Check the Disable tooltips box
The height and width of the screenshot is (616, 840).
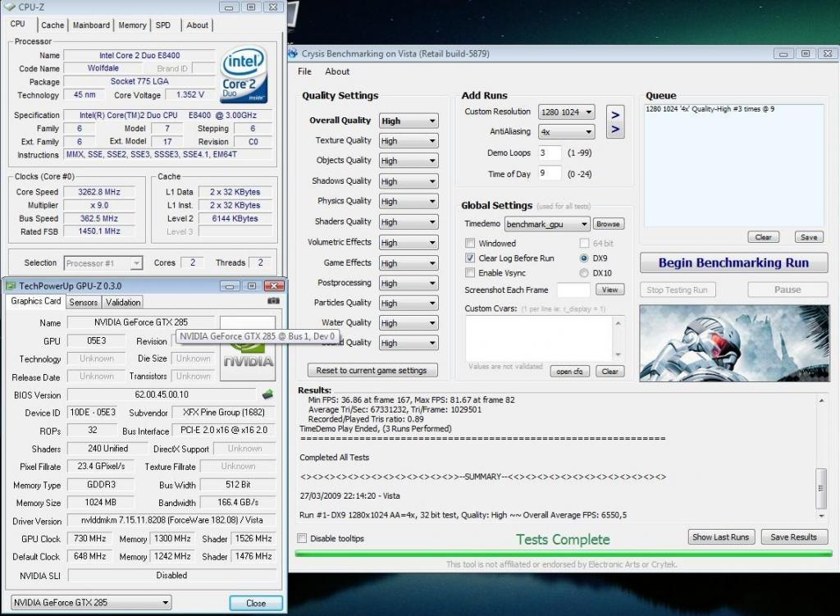coord(302,538)
